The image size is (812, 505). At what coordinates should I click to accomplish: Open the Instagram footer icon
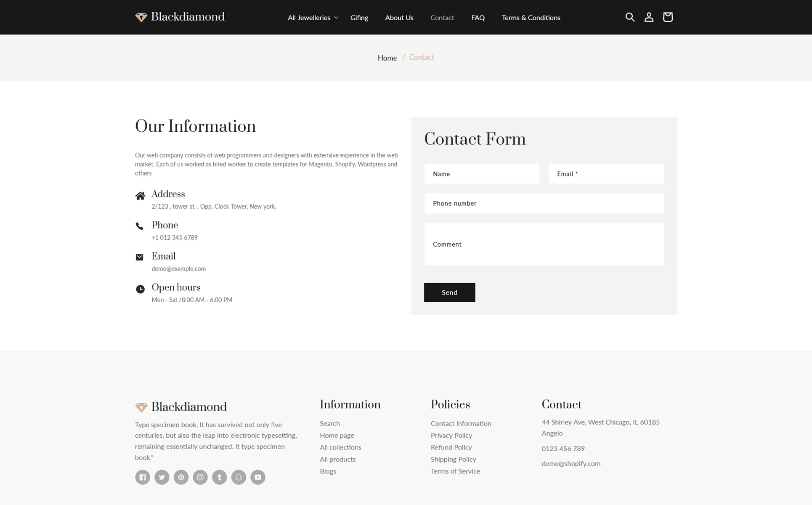tap(200, 477)
